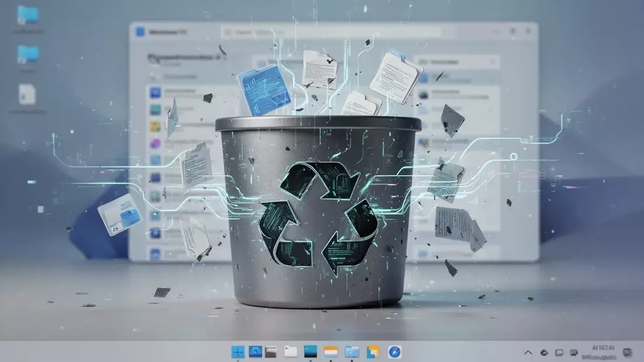This screenshot has height=362, width=644.
Task: Select the yellow icon in the blurred window's list
Action: pos(155,127)
